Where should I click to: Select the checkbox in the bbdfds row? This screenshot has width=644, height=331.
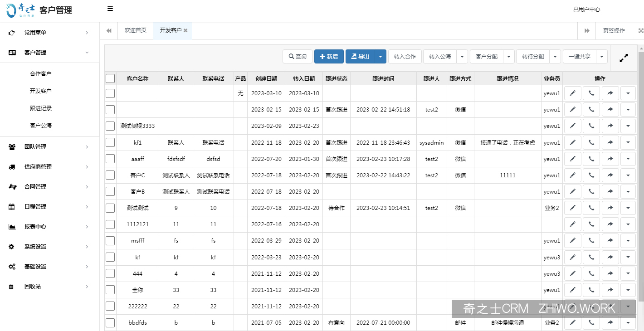(110, 323)
